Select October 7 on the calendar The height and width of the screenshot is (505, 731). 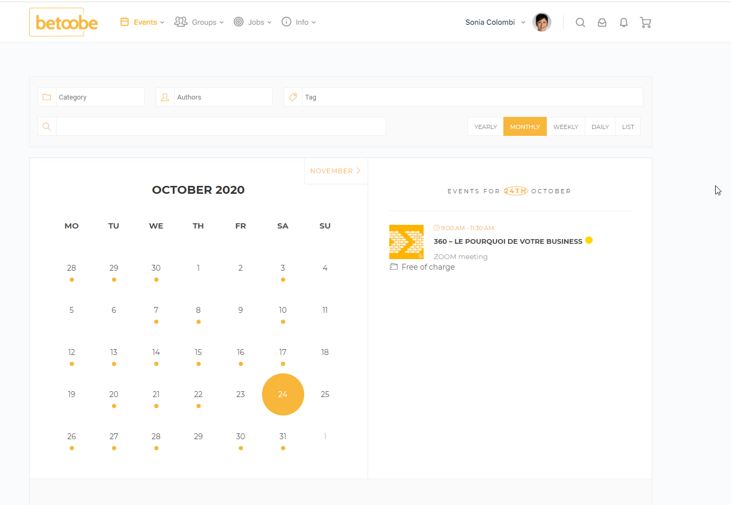156,312
